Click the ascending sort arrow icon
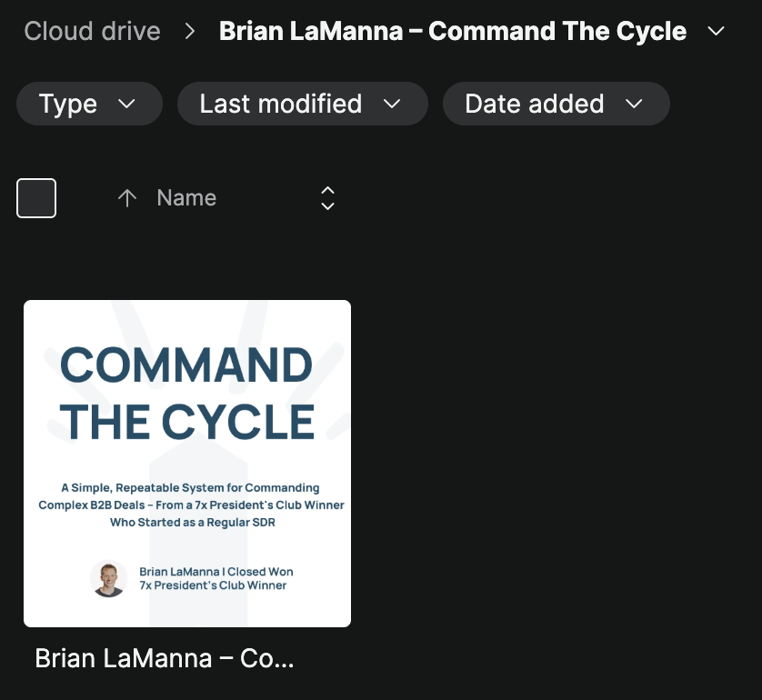Image resolution: width=762 pixels, height=700 pixels. [x=127, y=198]
